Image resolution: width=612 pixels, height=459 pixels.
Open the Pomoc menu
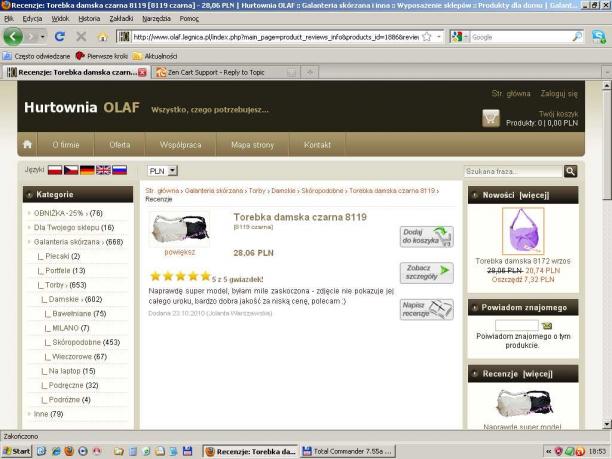point(189,18)
